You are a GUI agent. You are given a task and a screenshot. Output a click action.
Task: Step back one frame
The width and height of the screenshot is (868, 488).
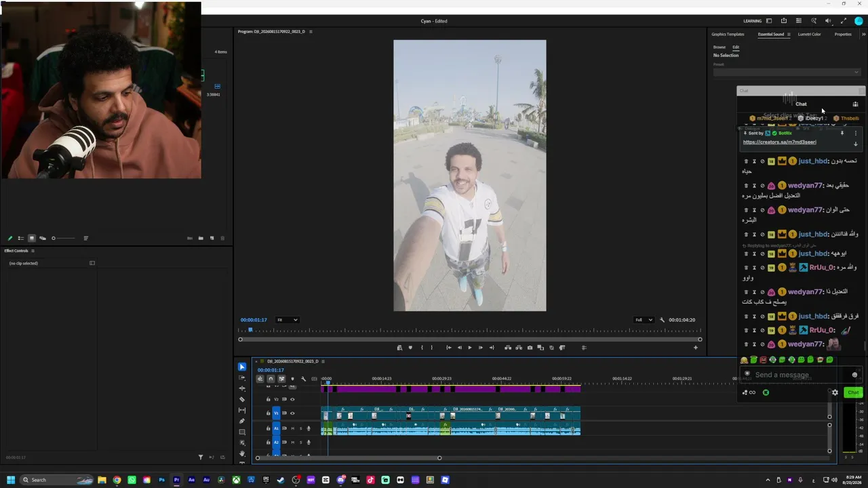[459, 348]
